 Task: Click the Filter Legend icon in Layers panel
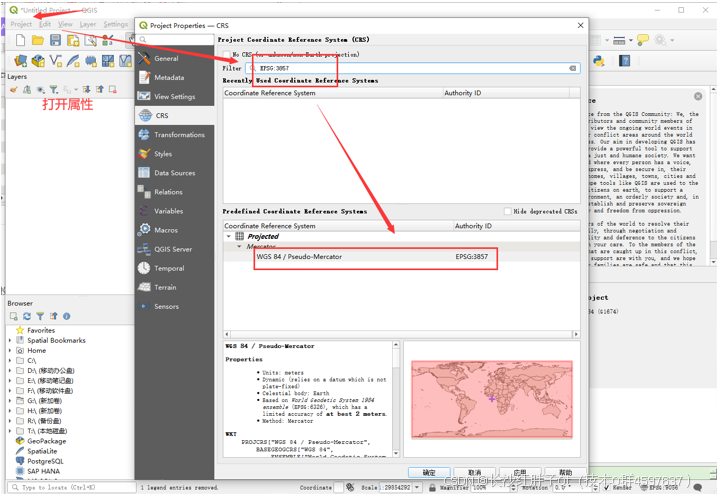pos(54,90)
